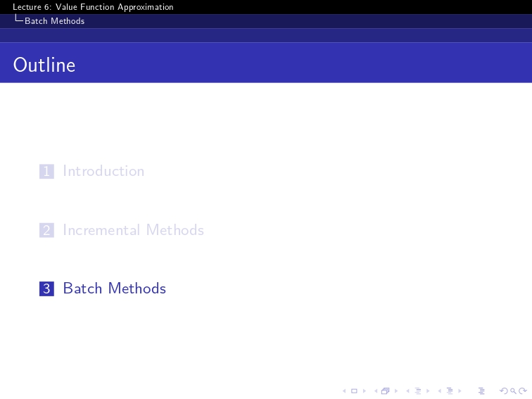532x399 pixels.
Task: Go to next frame using right arrow
Action: (x=396, y=391)
